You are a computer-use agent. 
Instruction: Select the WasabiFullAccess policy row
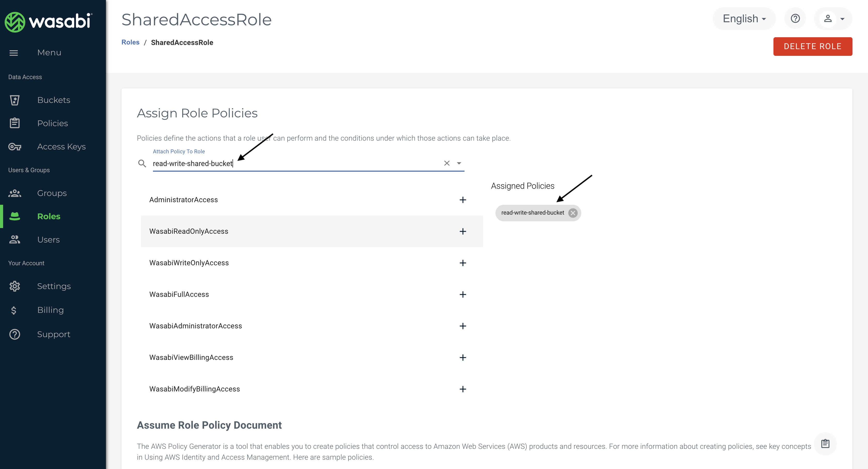tap(312, 295)
